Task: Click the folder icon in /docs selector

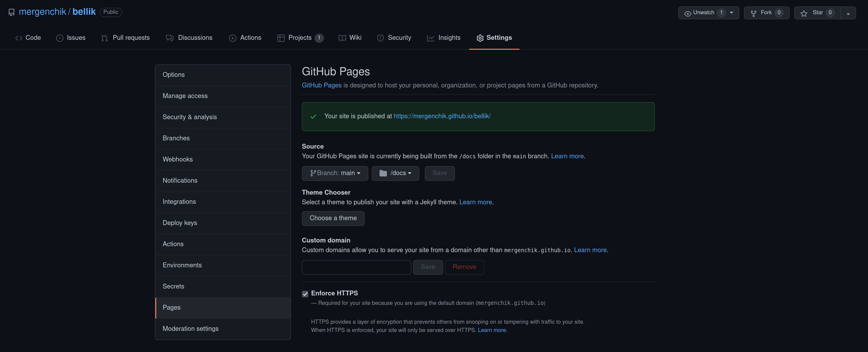Action: click(x=383, y=173)
